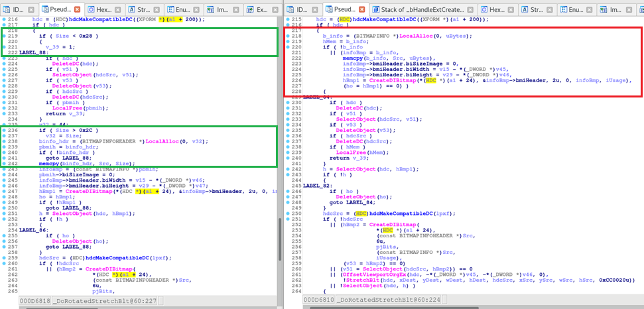Image resolution: width=644 pixels, height=309 pixels.
Task: Toggle breakpoint dot at line 221, left window
Action: tap(4, 47)
